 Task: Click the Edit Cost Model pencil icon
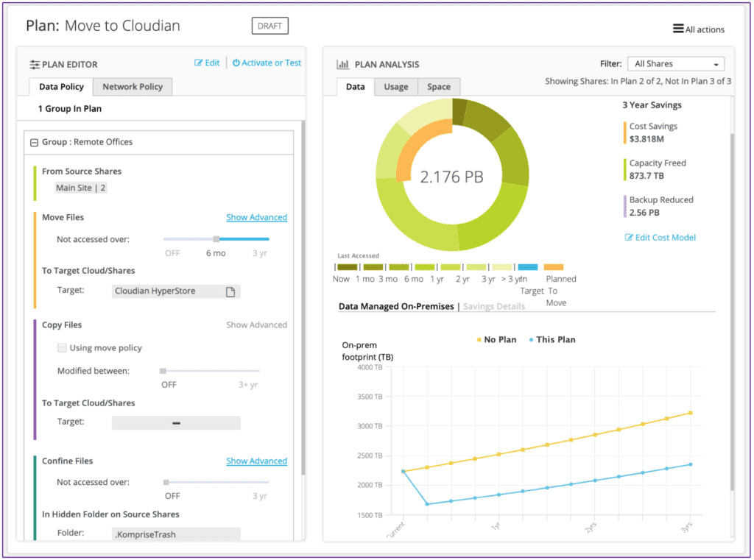point(629,238)
